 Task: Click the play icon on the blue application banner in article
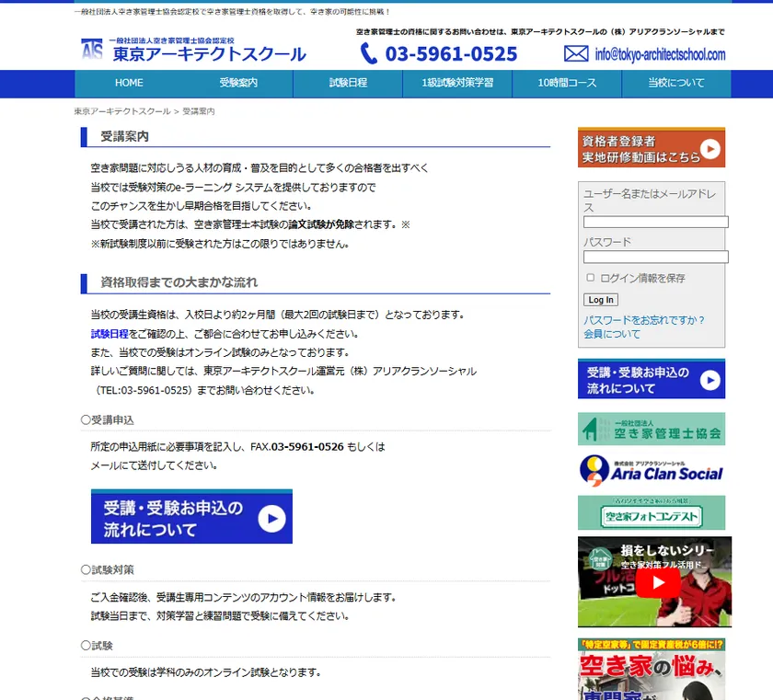(271, 516)
